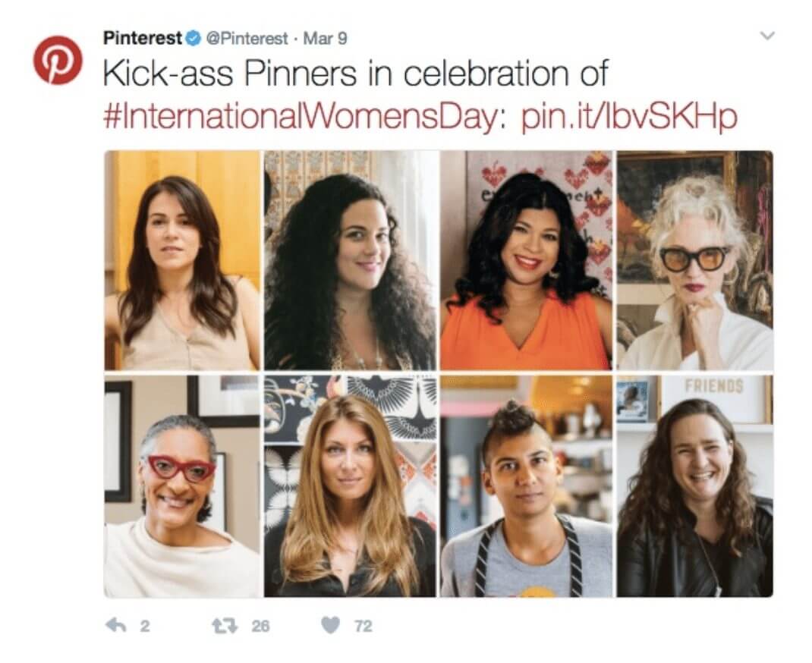This screenshot has height=663, width=812.
Task: Click the Pinterest account name
Action: pyautogui.click(x=142, y=38)
